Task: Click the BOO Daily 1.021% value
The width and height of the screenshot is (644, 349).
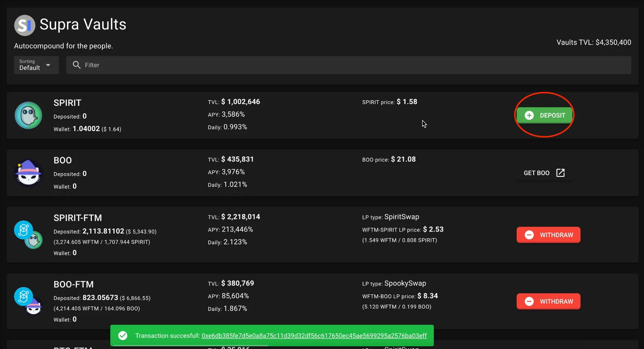Action: (x=235, y=185)
